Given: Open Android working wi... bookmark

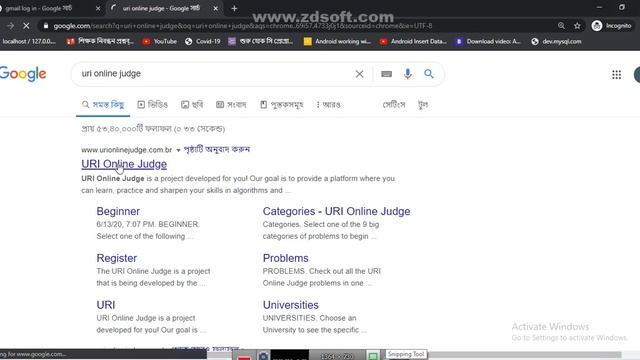Looking at the screenshot, I should click(338, 41).
